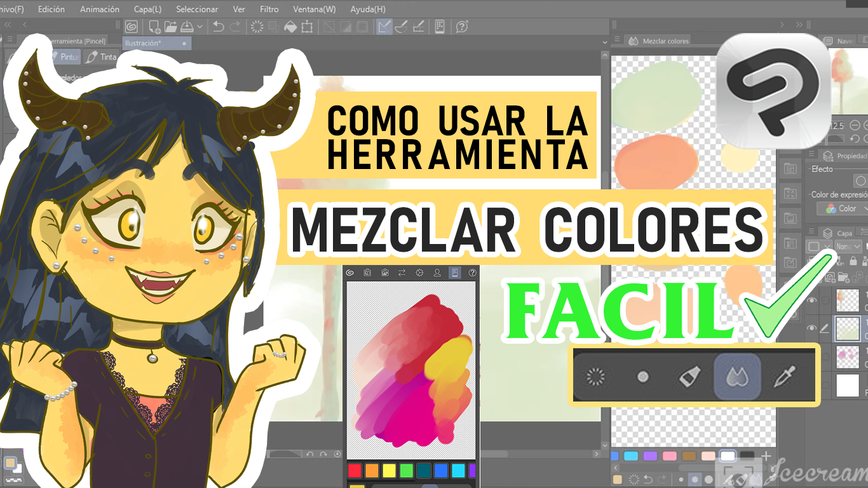Select the Tinta sub tool group
The width and height of the screenshot is (868, 488).
[x=102, y=57]
